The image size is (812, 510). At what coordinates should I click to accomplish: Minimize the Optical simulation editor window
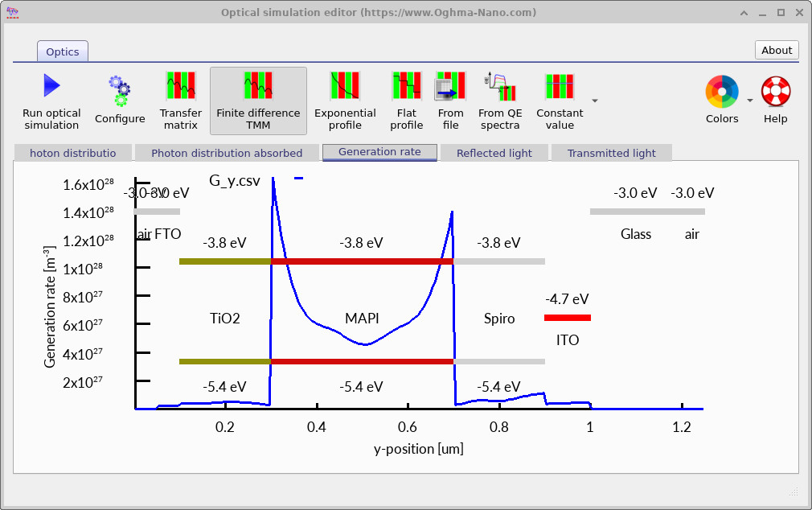(x=762, y=13)
